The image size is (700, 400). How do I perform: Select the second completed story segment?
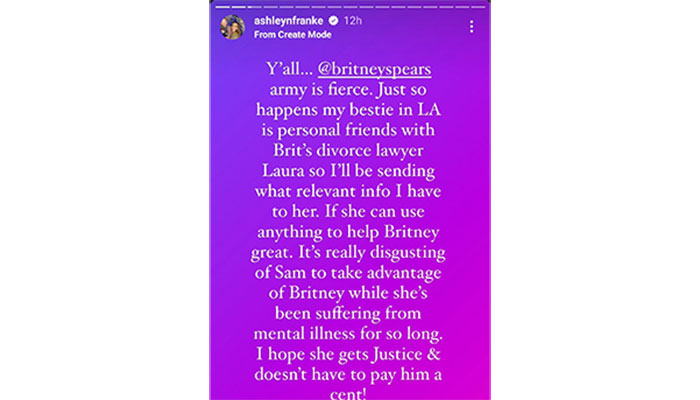pyautogui.click(x=238, y=7)
